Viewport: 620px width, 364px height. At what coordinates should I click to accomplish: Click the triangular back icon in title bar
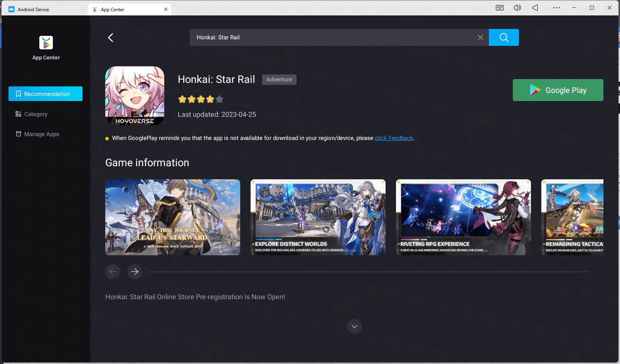(x=535, y=8)
